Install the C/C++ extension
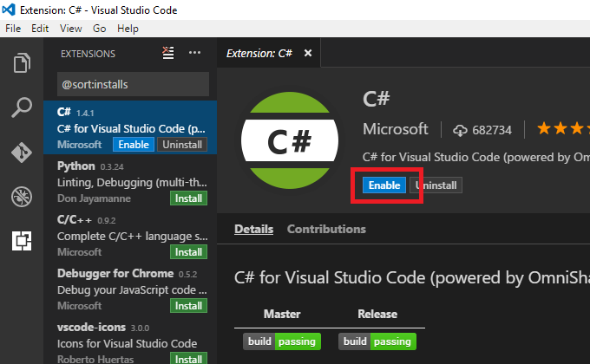 [188, 252]
